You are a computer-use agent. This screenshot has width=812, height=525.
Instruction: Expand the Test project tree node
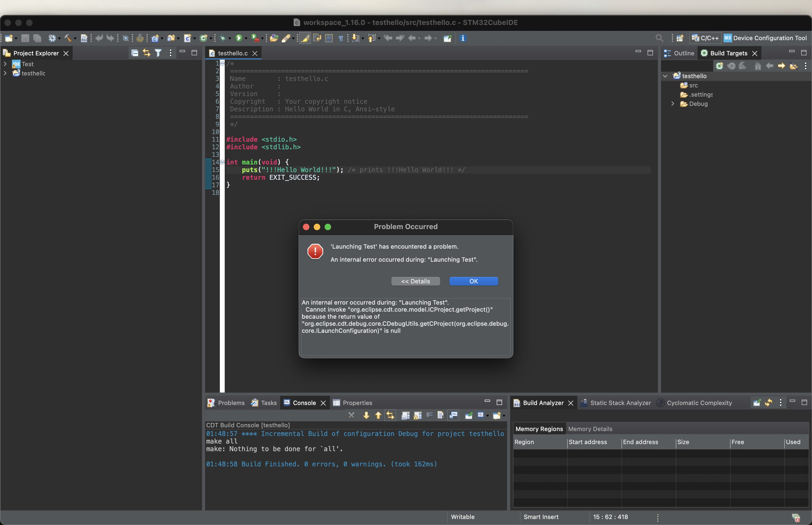pos(5,64)
